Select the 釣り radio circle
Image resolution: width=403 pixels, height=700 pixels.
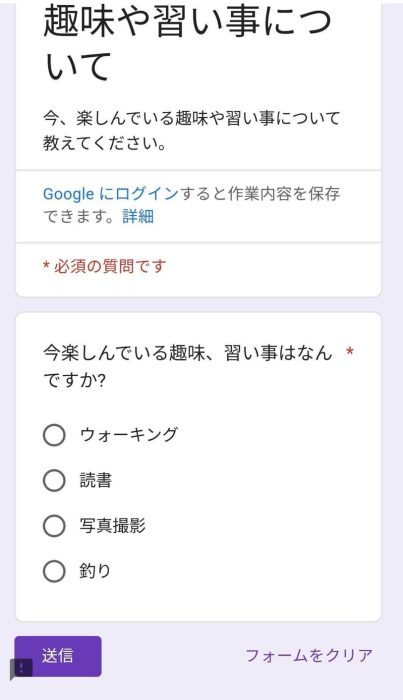click(54, 571)
